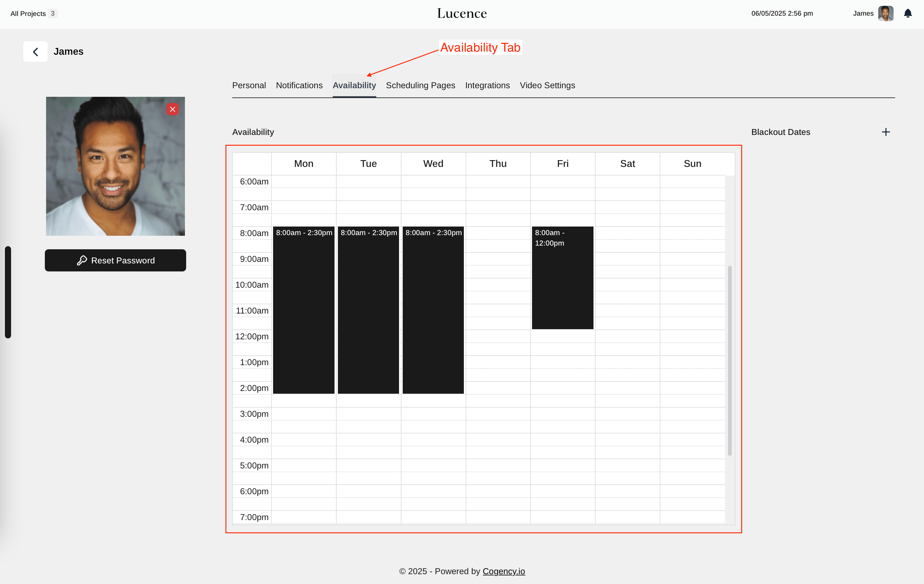
Task: Follow the Cogency.io link
Action: click(x=503, y=571)
